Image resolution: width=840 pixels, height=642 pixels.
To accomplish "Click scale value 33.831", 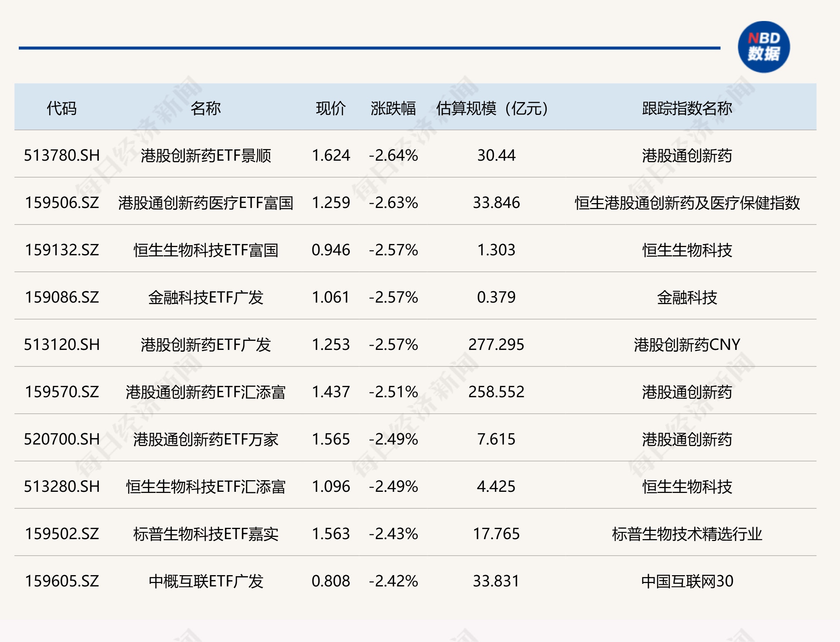I will coord(496,582).
